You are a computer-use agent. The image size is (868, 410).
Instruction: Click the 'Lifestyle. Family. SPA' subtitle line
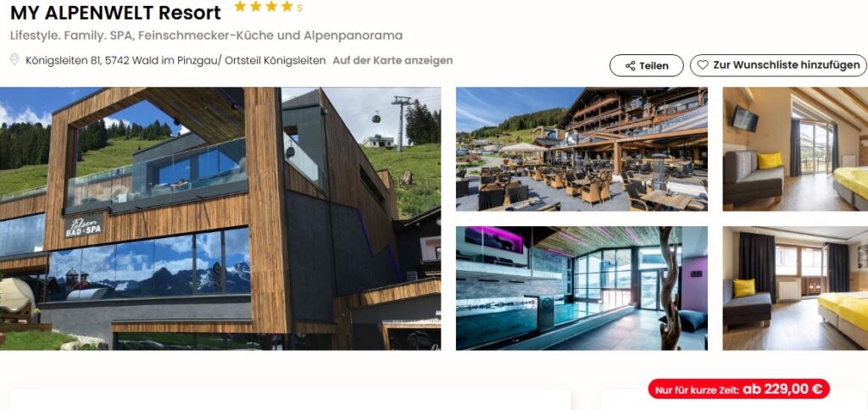click(x=207, y=36)
